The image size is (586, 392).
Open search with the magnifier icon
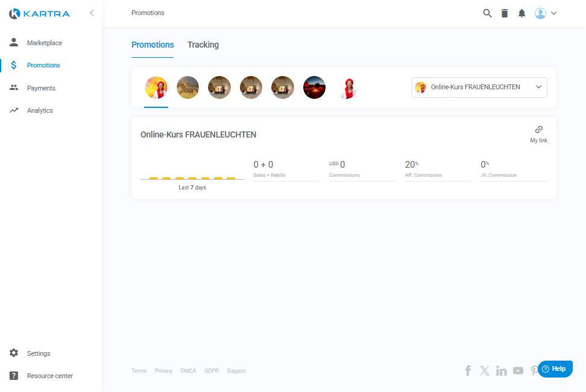(487, 13)
